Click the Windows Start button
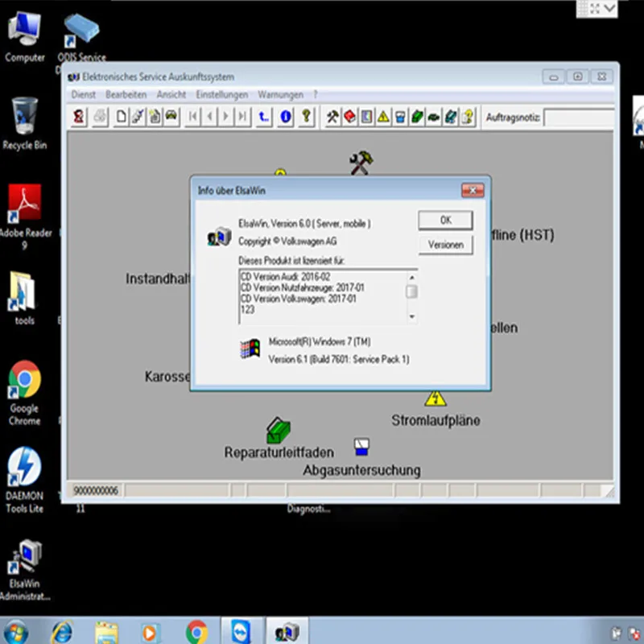Screen dimensions: 644x644 [16, 632]
